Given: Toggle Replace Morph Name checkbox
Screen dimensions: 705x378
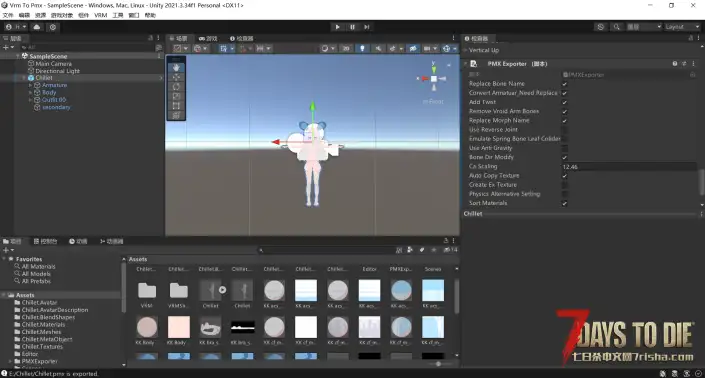Looking at the screenshot, I should (x=565, y=120).
